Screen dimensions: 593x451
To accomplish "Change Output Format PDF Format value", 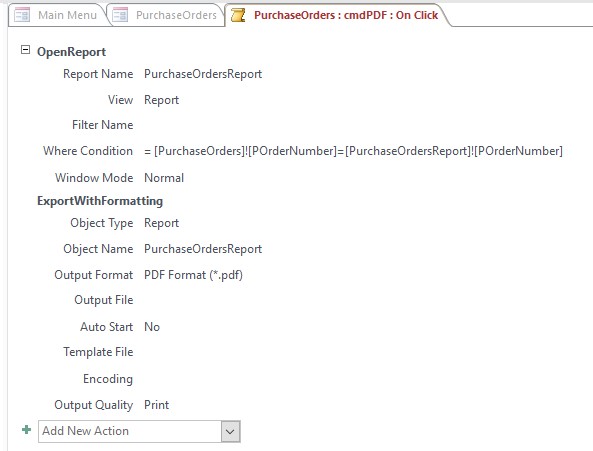I will click(193, 275).
